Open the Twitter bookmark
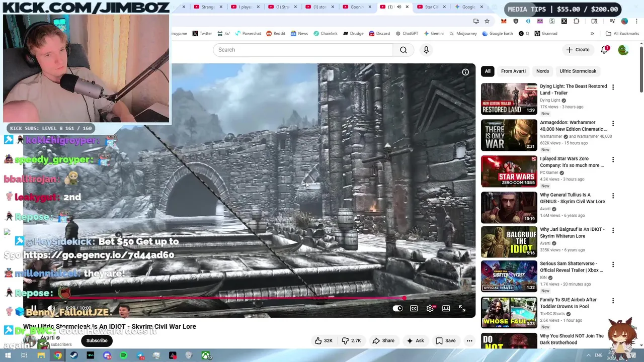644x362 pixels. pos(202,34)
